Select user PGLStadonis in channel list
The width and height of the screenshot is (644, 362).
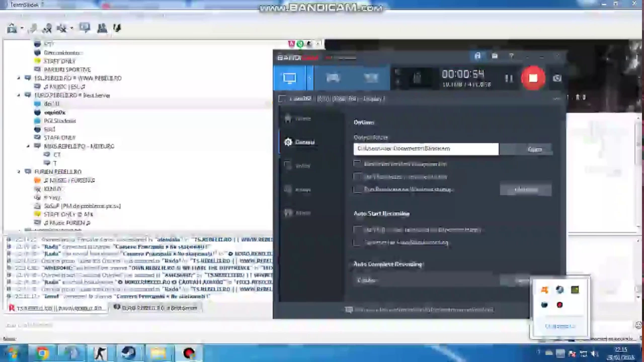(x=59, y=121)
